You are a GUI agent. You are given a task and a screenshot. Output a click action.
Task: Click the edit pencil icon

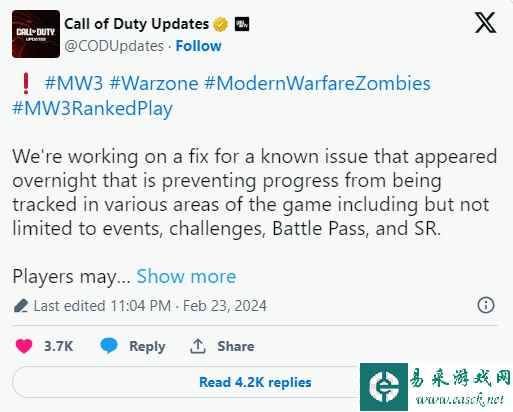21,306
